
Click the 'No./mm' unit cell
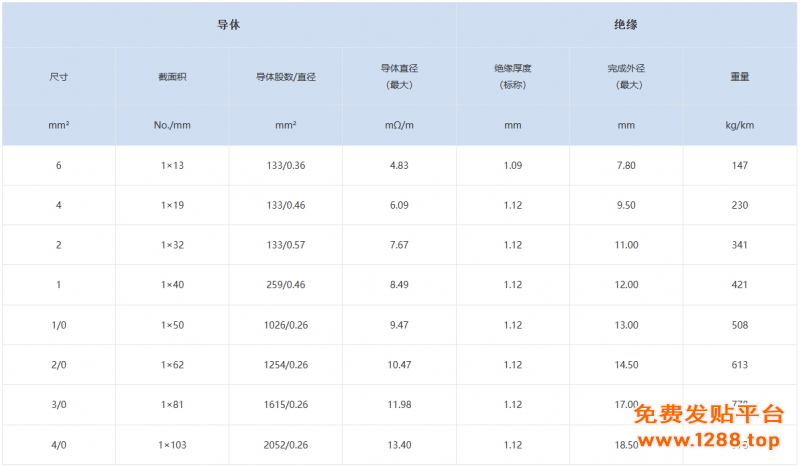(172, 125)
